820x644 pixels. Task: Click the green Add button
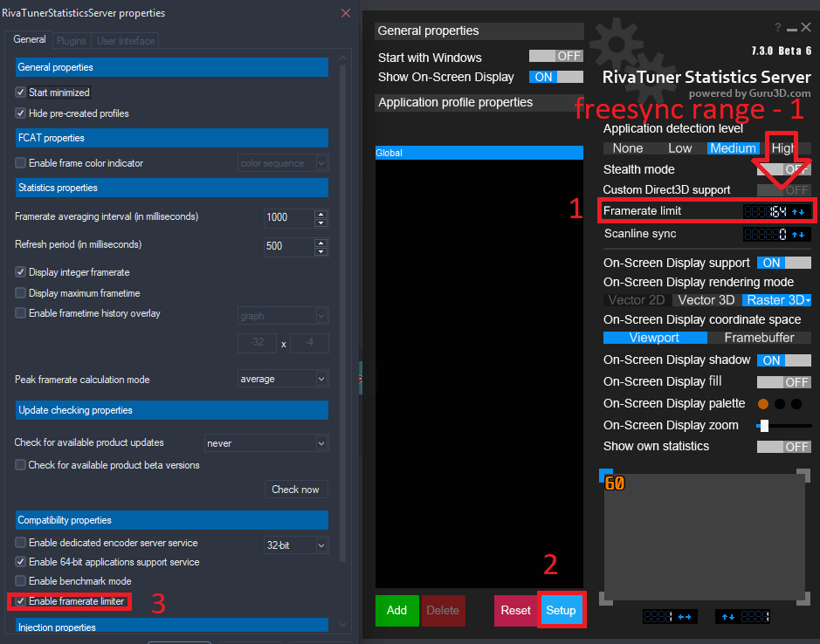coord(397,611)
